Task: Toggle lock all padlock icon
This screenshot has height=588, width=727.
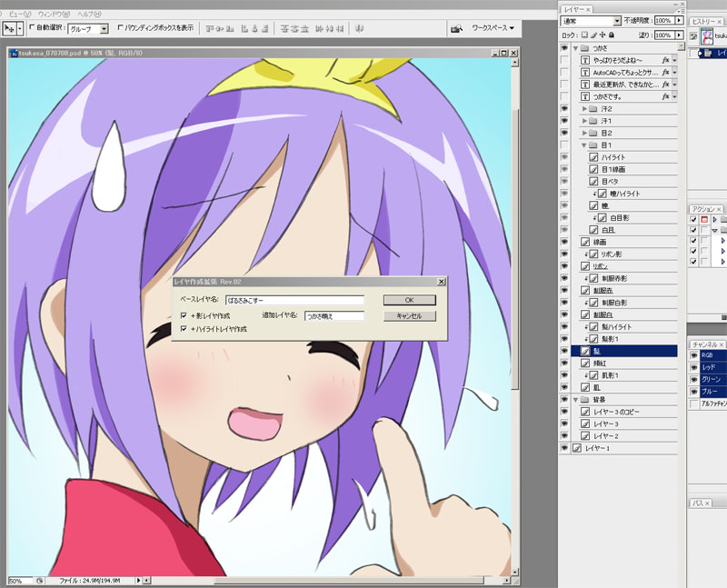Action: (x=612, y=35)
